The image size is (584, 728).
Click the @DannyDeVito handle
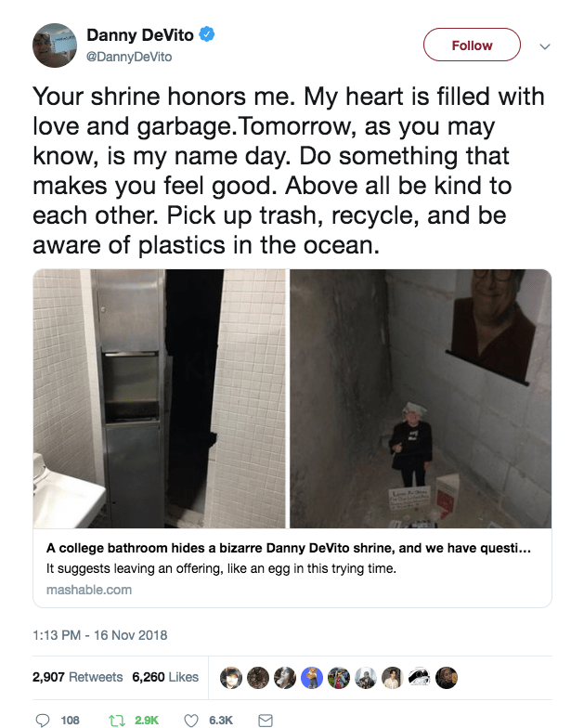click(x=129, y=57)
